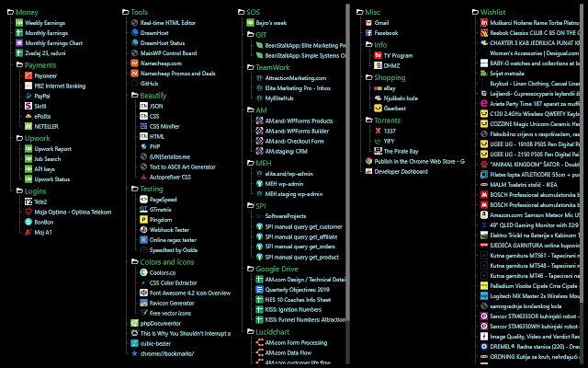Select Text to ASCII Art Generator row
588x368 pixels.
[177, 167]
